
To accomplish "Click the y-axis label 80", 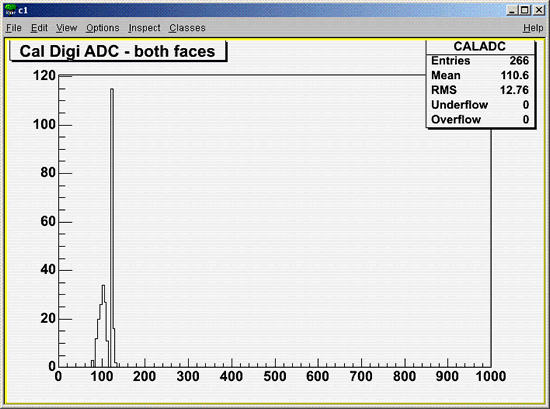I will [x=48, y=173].
